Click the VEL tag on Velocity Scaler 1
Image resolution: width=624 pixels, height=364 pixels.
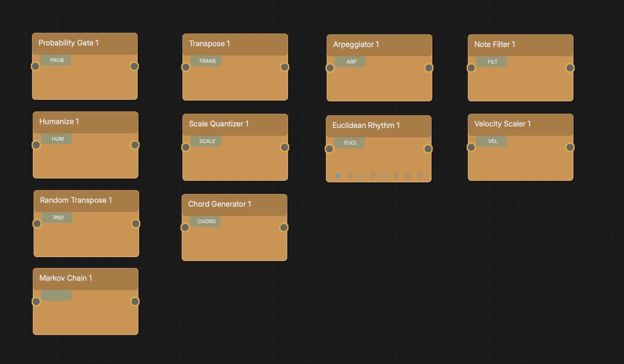pos(491,141)
